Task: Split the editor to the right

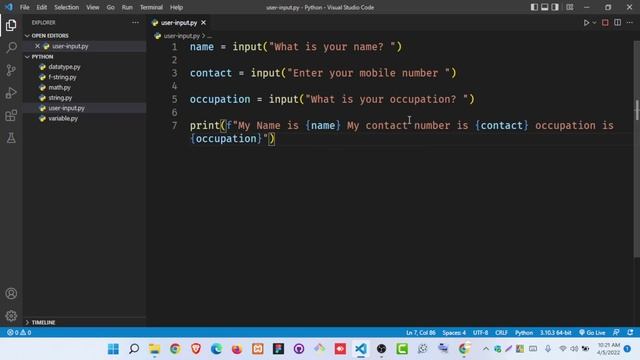Action: click(x=618, y=23)
